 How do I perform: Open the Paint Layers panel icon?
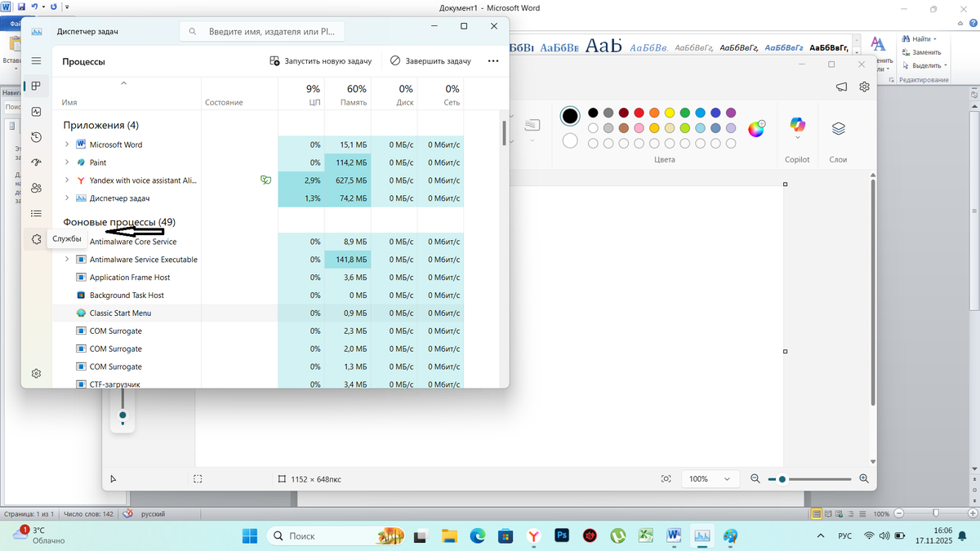[838, 128]
